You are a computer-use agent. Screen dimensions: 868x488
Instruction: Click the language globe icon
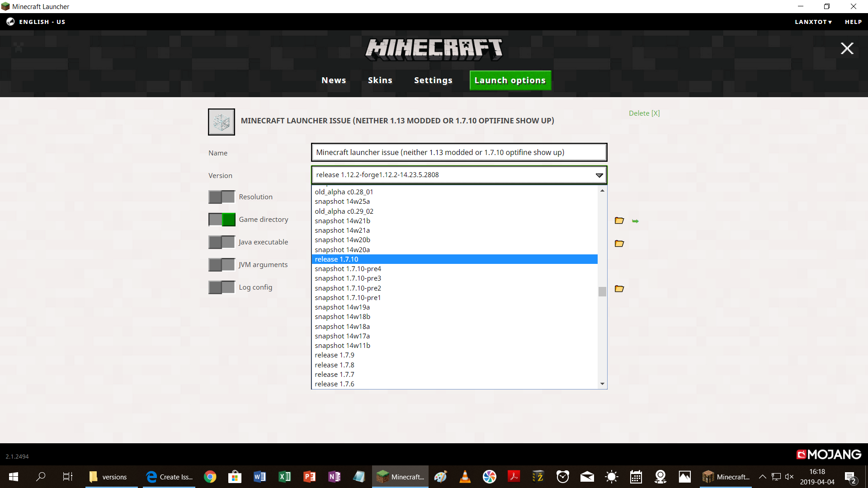click(10, 22)
